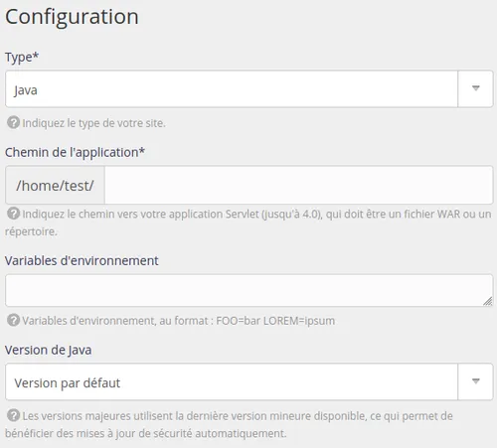Click the Configuration heading
Viewport: 497px width, 448px height.
(x=72, y=17)
